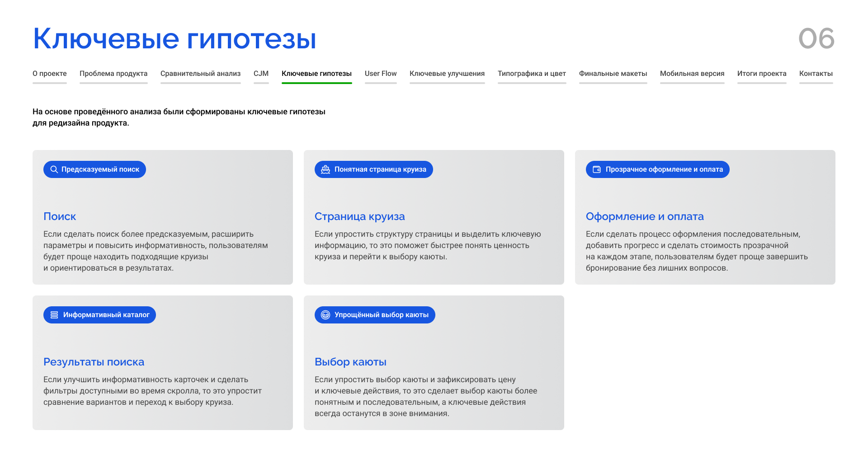The height and width of the screenshot is (459, 868).
Task: Go to Финальные макеты tab
Action: pos(613,74)
